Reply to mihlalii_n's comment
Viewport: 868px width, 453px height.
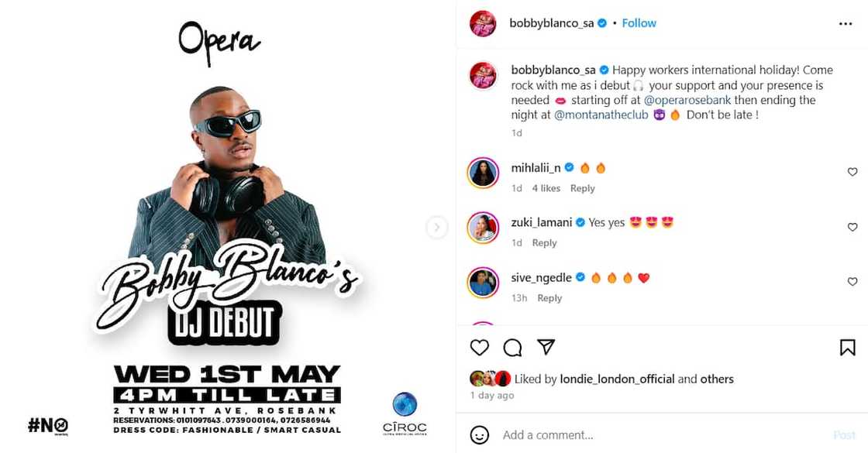pyautogui.click(x=582, y=188)
